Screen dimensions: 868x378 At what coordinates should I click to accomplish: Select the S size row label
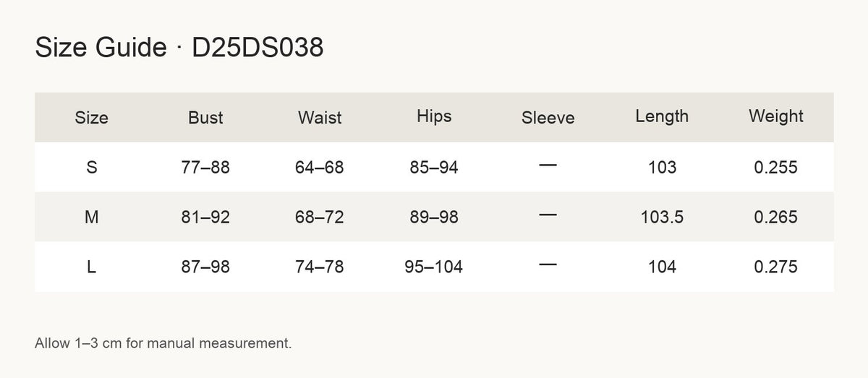pos(91,168)
